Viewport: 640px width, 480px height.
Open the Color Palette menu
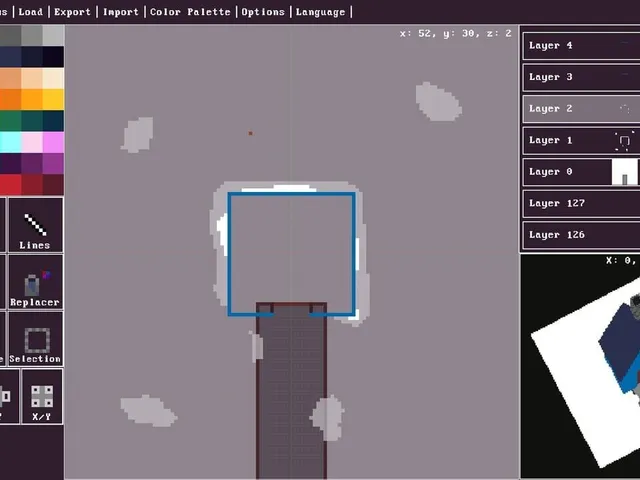pos(190,12)
